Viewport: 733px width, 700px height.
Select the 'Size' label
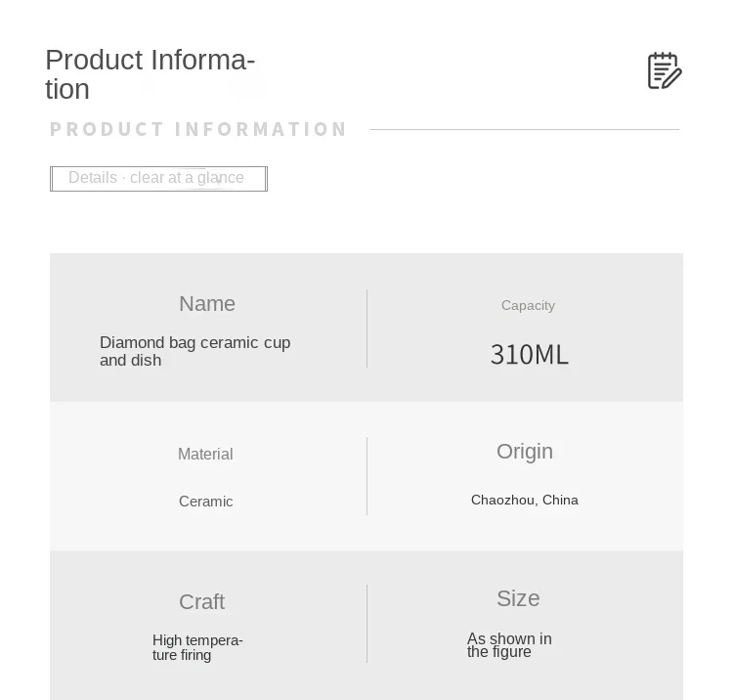[x=518, y=598]
